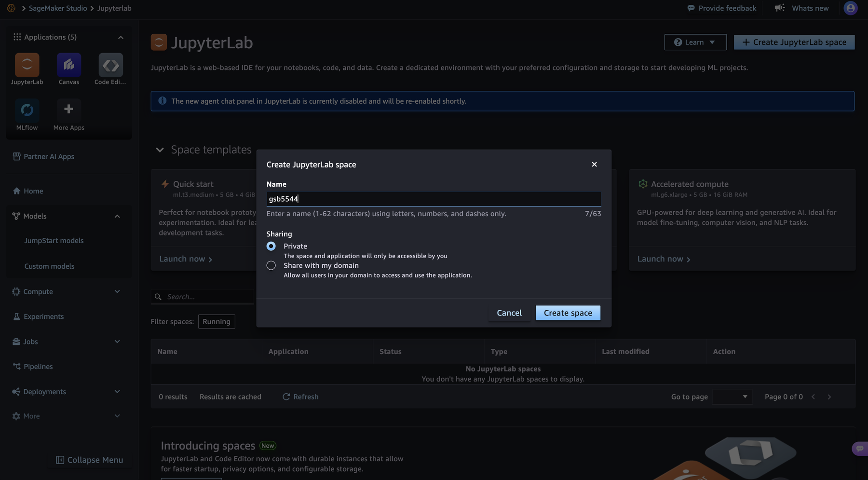Image resolution: width=868 pixels, height=480 pixels.
Task: Click Launch now on Quick start
Action: coord(186,259)
